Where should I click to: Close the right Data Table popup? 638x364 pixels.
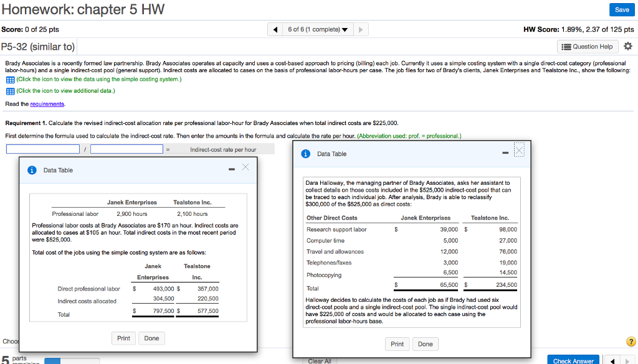[520, 151]
